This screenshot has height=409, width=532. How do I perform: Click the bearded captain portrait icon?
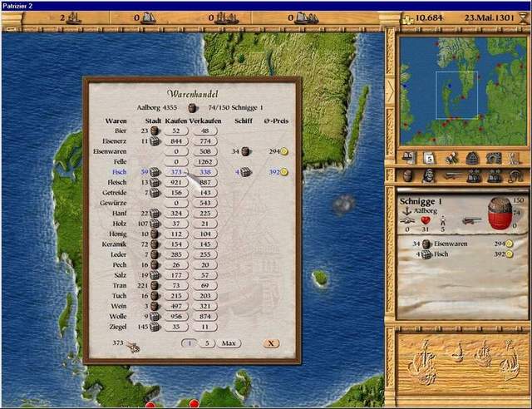coord(430,176)
